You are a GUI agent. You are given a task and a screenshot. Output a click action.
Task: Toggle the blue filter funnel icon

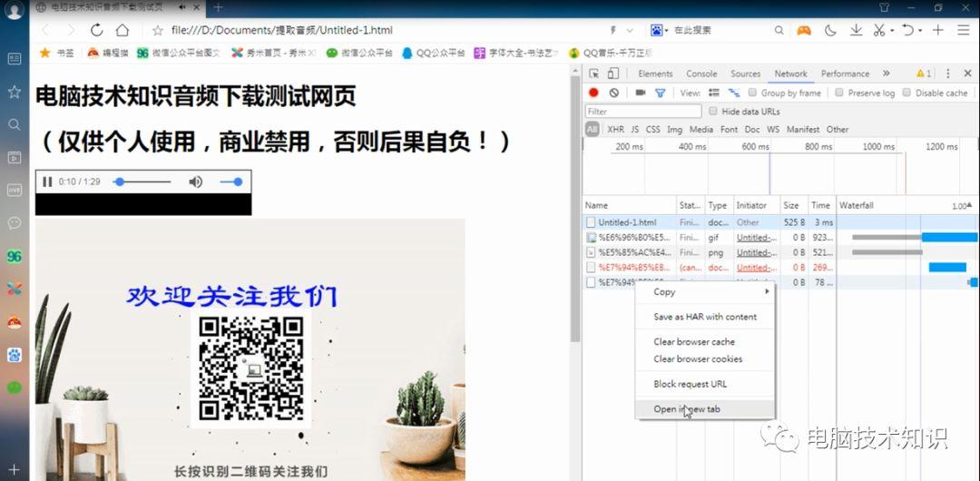pos(660,93)
